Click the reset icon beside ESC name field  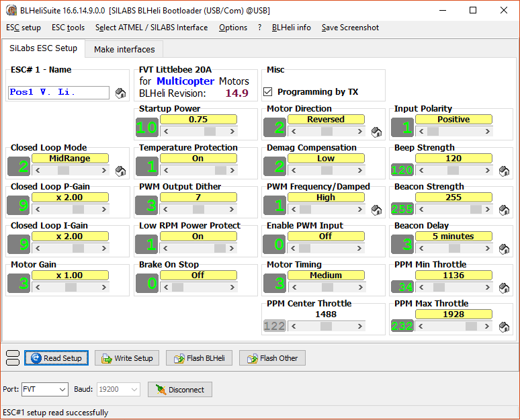tap(120, 93)
